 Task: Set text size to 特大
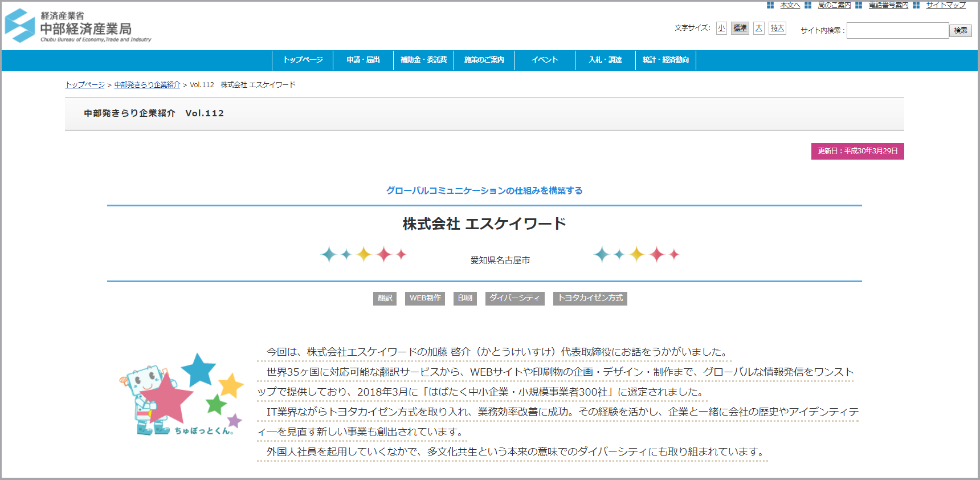777,28
